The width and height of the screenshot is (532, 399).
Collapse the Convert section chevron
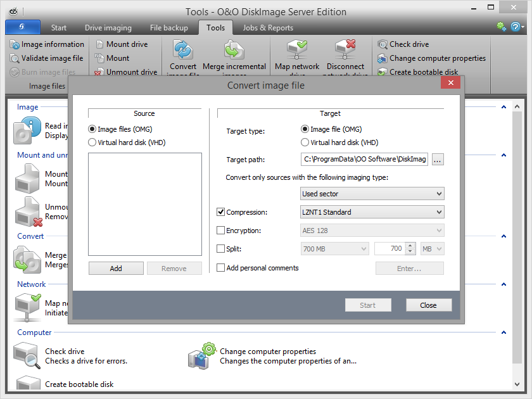coord(504,236)
